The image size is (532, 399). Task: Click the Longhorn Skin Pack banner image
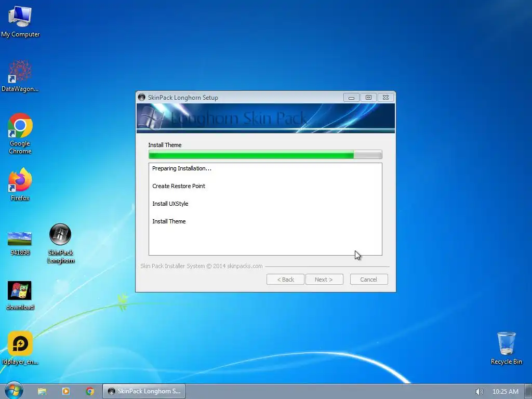pyautogui.click(x=265, y=118)
